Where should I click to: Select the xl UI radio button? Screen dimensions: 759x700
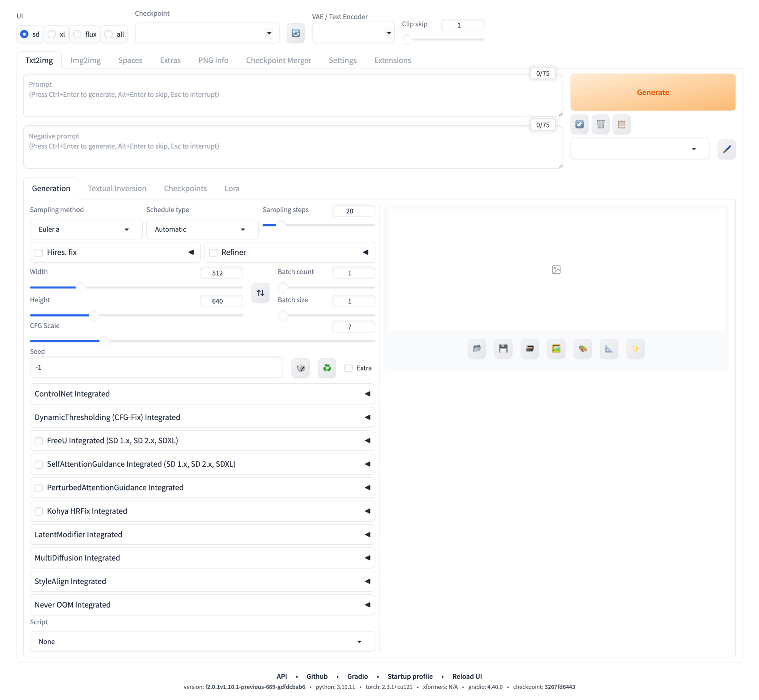coord(52,34)
